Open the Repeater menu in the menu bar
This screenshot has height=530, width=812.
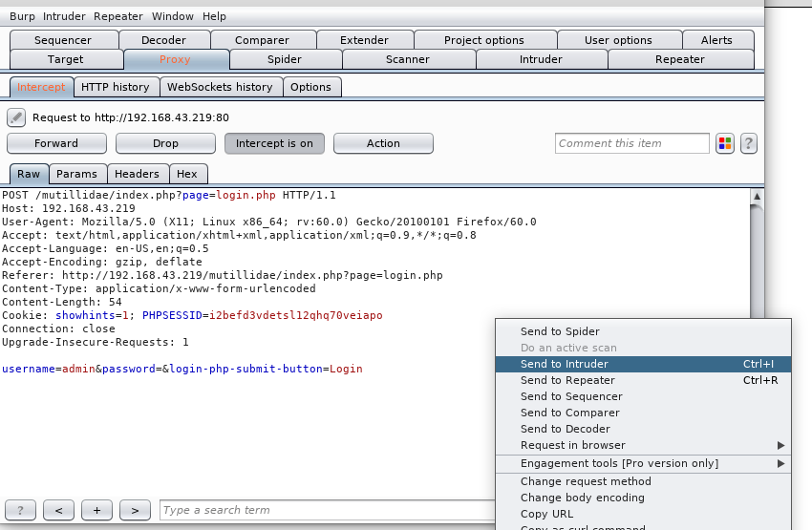coord(118,16)
